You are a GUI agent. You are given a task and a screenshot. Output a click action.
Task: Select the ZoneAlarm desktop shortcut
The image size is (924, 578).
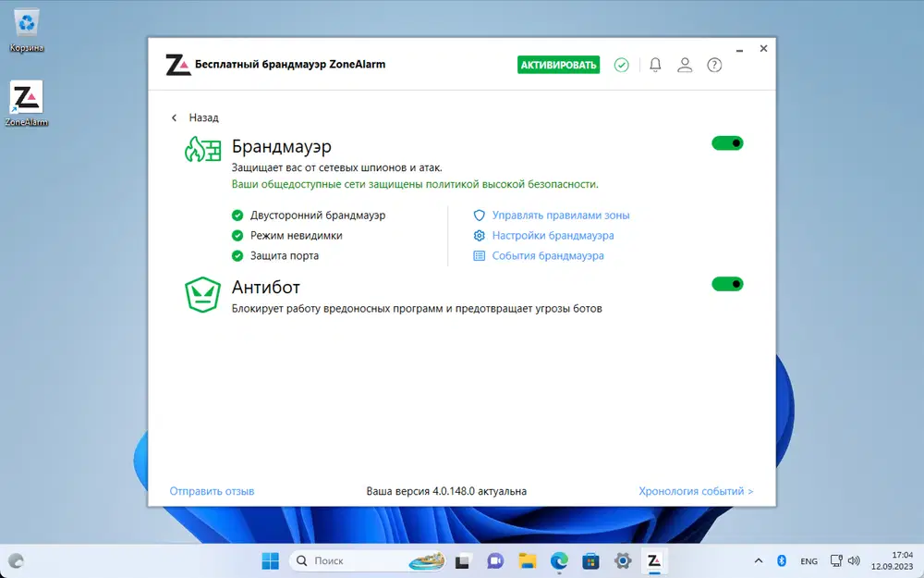(27, 104)
